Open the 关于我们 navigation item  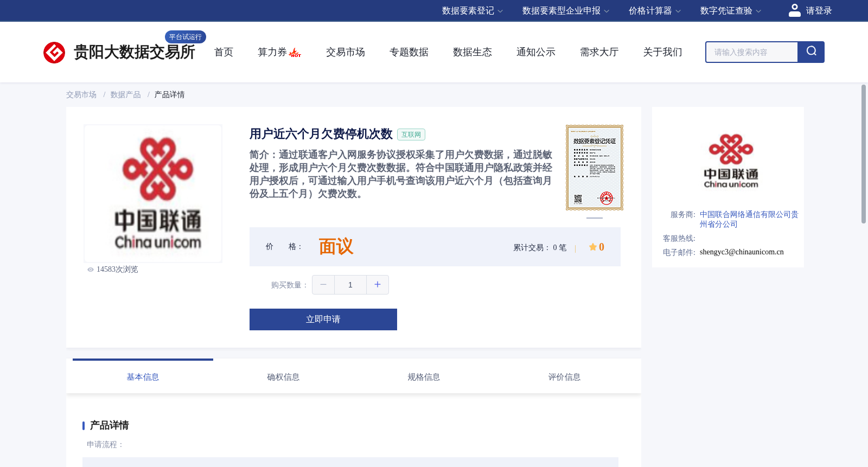pyautogui.click(x=663, y=52)
